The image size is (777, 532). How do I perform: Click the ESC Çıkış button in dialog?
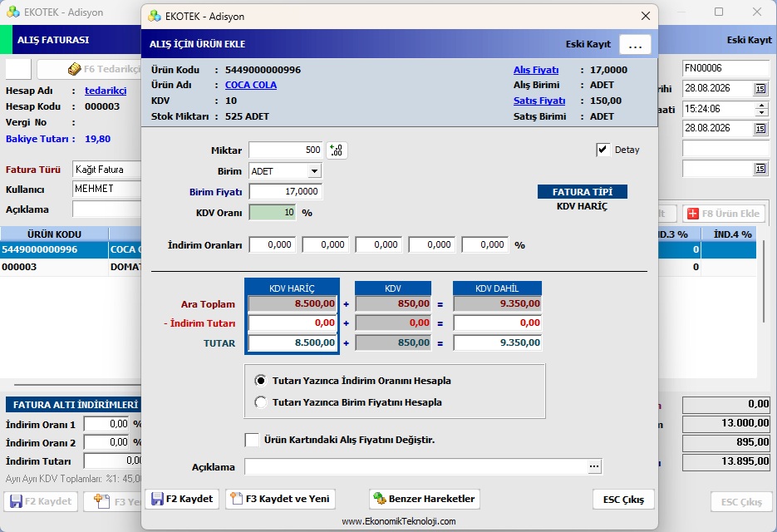click(623, 500)
